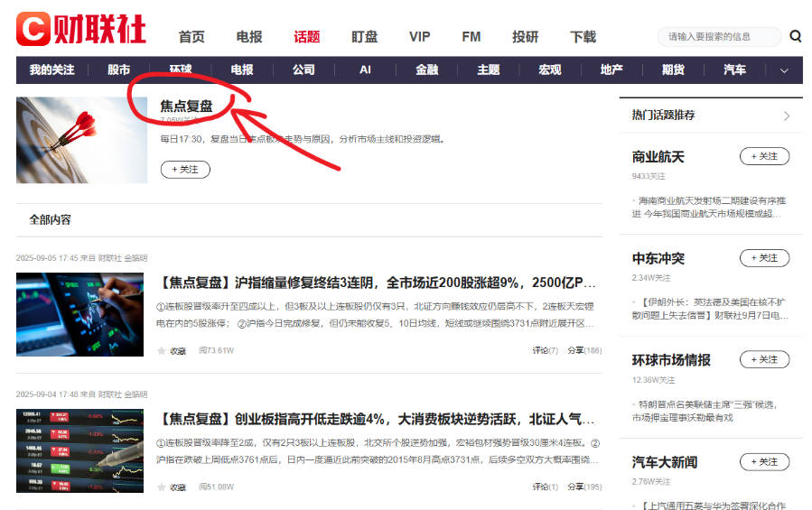This screenshot has height=510, width=812.
Task: Click the star 收藏 icon on second article
Action: click(162, 487)
